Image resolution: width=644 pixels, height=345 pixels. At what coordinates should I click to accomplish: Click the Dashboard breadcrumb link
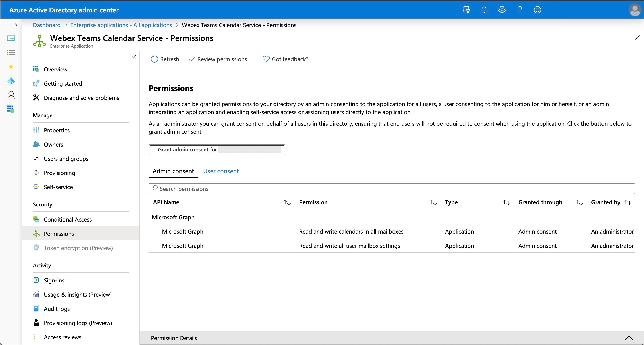[47, 25]
